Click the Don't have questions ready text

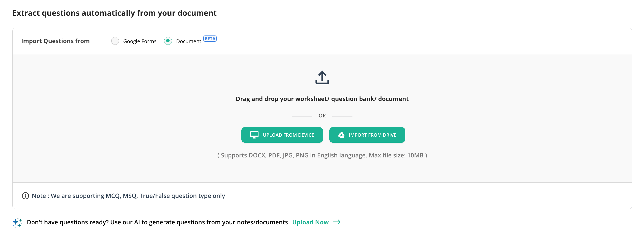(157, 222)
